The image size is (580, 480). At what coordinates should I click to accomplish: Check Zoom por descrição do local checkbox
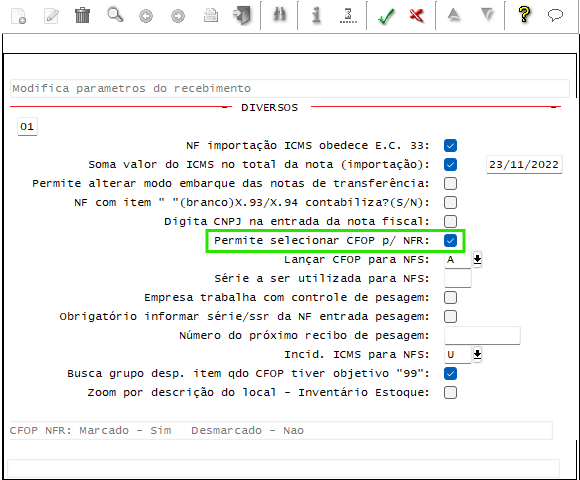click(x=450, y=392)
